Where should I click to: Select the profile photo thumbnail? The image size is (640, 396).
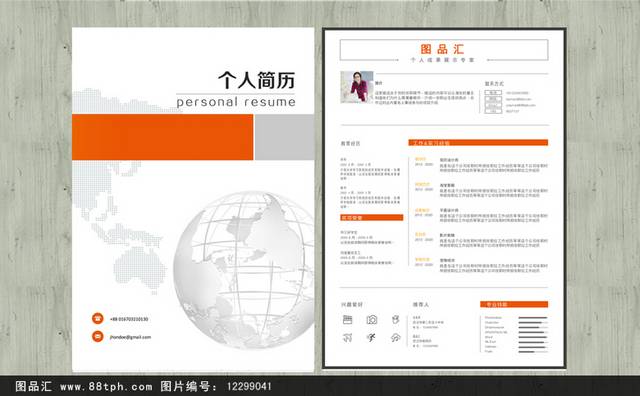pos(357,87)
